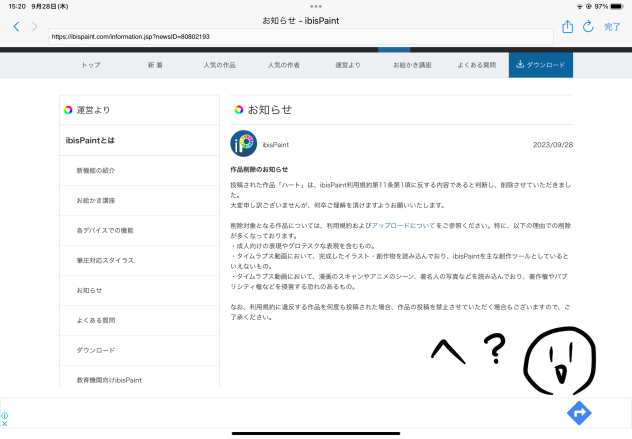
Task: Click the 2023/09/28 post date
Action: (x=553, y=145)
